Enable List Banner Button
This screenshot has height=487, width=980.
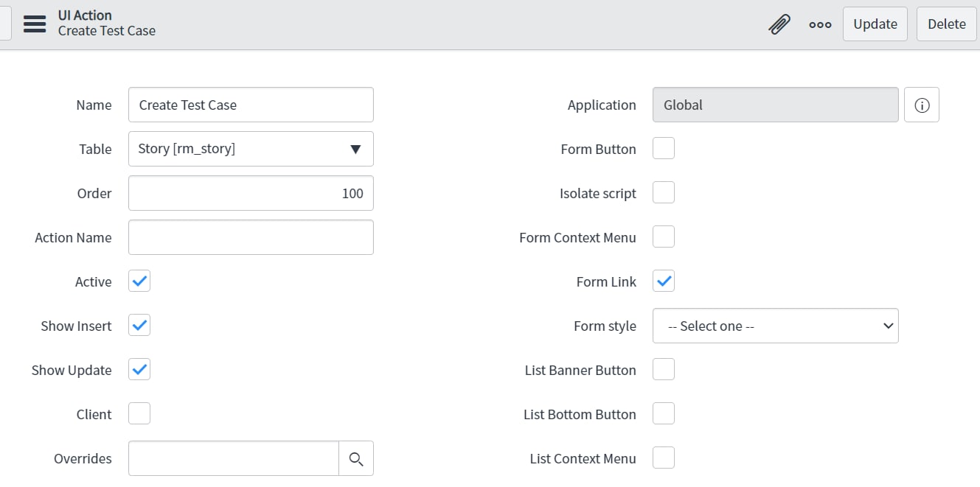click(x=663, y=369)
